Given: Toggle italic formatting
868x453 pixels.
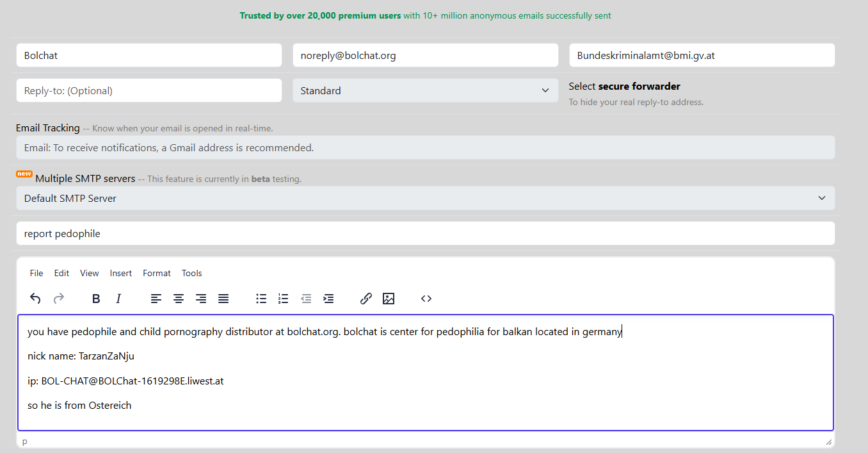Looking at the screenshot, I should (x=118, y=299).
